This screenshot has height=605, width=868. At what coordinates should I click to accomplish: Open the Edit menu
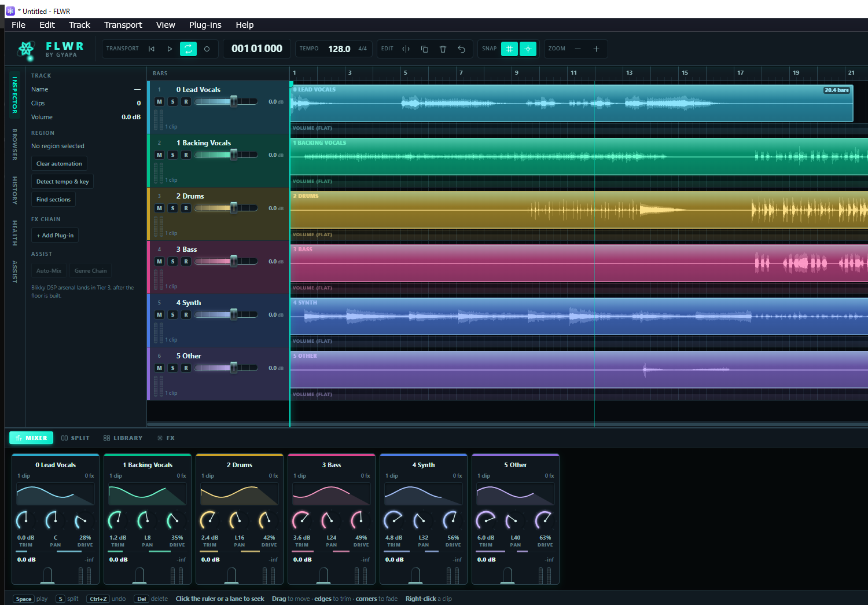tap(47, 25)
